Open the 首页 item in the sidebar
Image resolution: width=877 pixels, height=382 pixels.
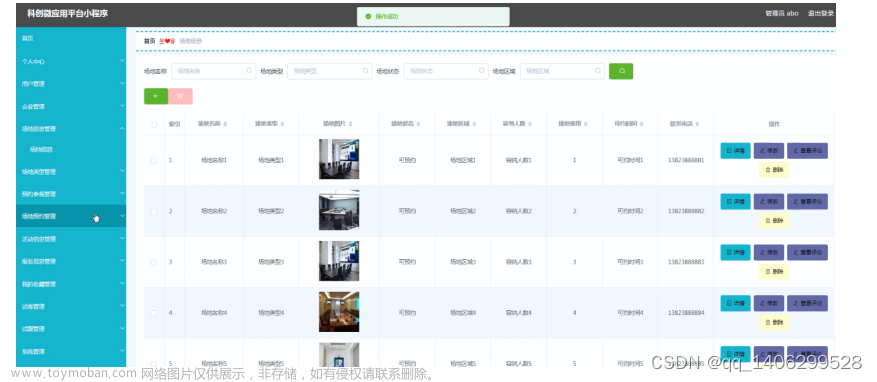(71, 39)
